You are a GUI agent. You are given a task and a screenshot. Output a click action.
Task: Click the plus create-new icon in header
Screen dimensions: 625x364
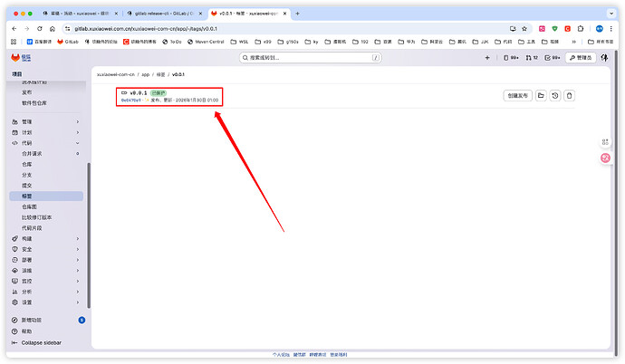point(487,57)
